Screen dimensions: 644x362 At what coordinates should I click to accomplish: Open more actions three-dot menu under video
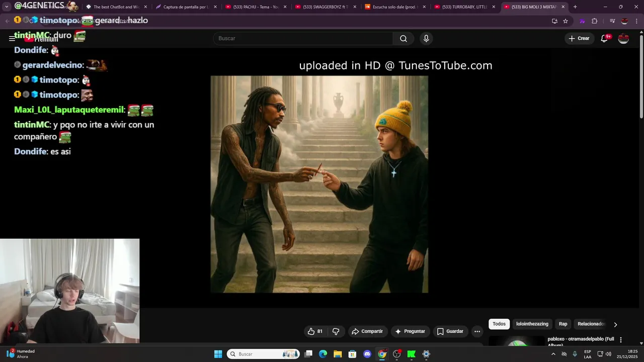[477, 331]
